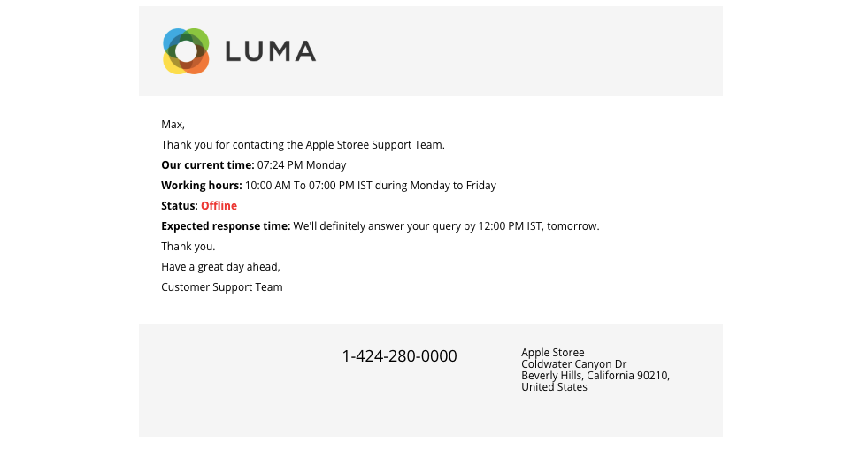Screen dimensions: 868x458
Task: Click the '07:24 PM Monday' time value
Action: tap(302, 165)
